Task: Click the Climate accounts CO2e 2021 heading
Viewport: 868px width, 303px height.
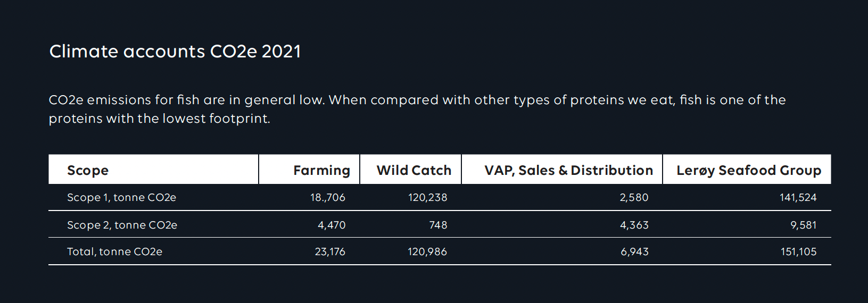Action: tap(175, 52)
